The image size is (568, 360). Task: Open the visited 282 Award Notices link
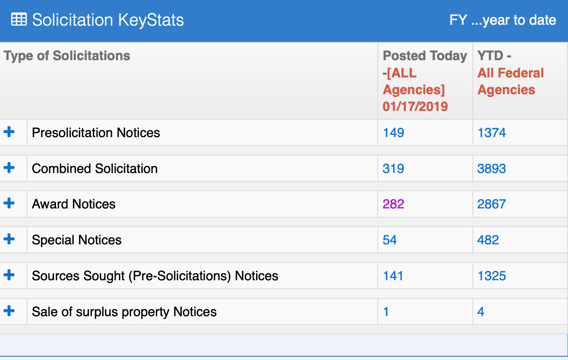[x=393, y=204]
